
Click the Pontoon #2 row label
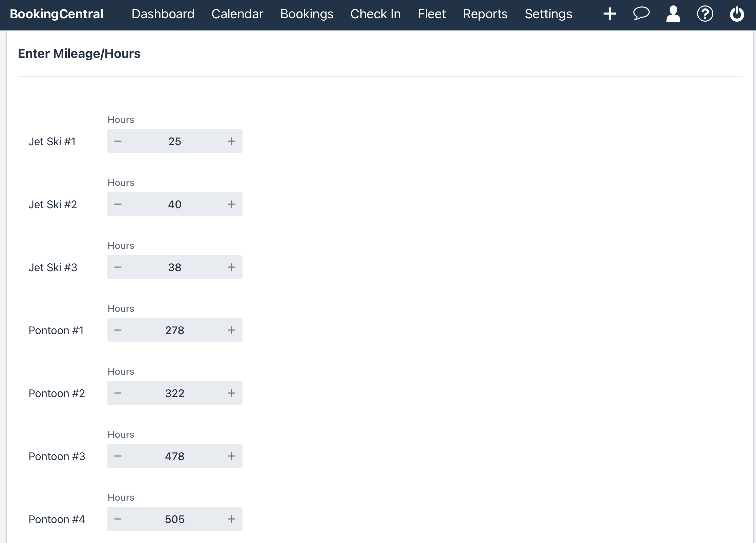57,393
